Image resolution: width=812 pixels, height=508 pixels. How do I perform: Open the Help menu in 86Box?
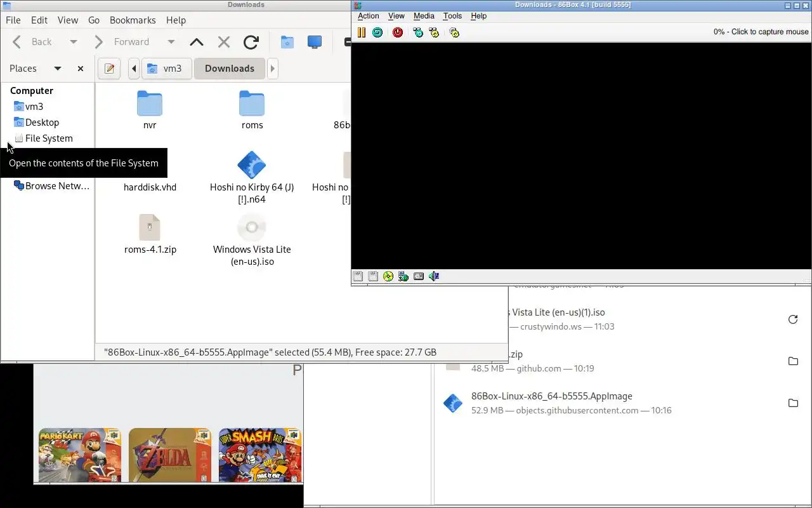(x=479, y=16)
